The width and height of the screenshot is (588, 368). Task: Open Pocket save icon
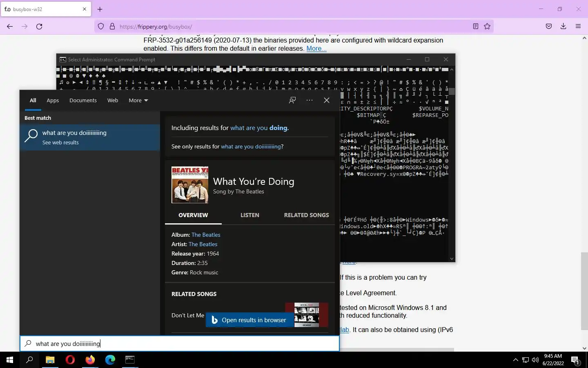tap(549, 27)
